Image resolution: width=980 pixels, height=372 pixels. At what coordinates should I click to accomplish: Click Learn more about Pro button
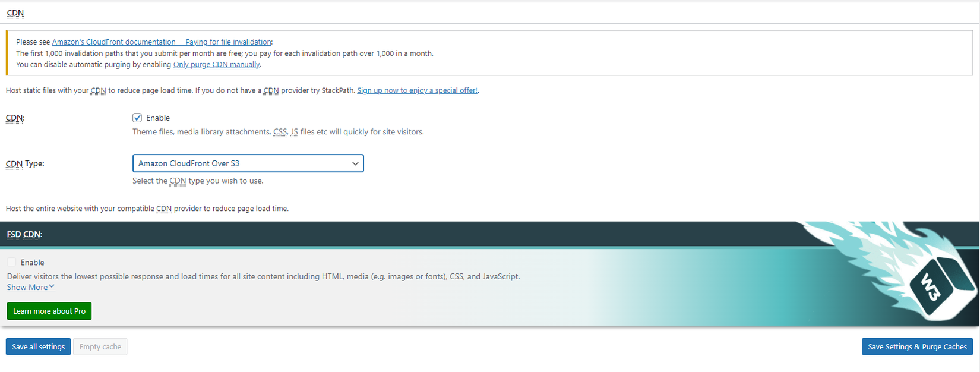tap(49, 311)
